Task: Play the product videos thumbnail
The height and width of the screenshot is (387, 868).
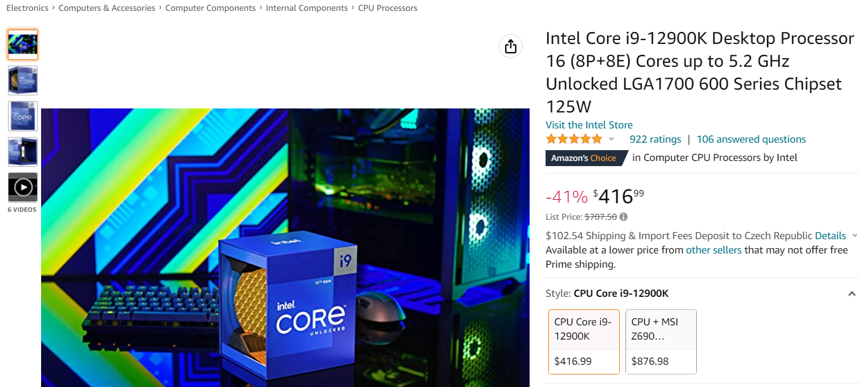Action: click(x=23, y=187)
